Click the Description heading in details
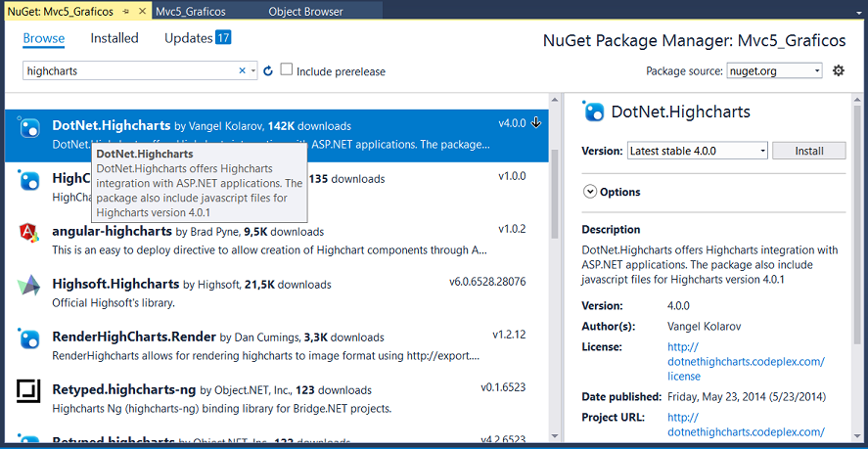Viewport: 868px width, 449px height. click(x=611, y=229)
